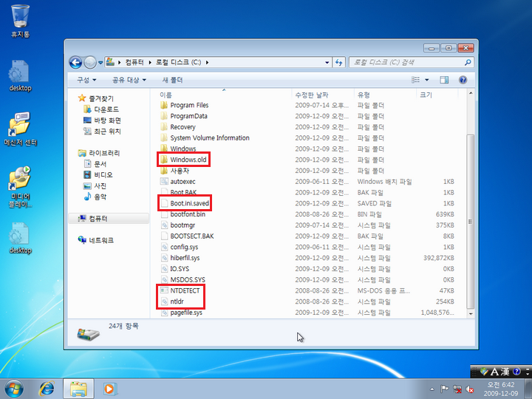The image size is (532, 399).
Task: Select the autoexec batch file
Action: (x=178, y=182)
